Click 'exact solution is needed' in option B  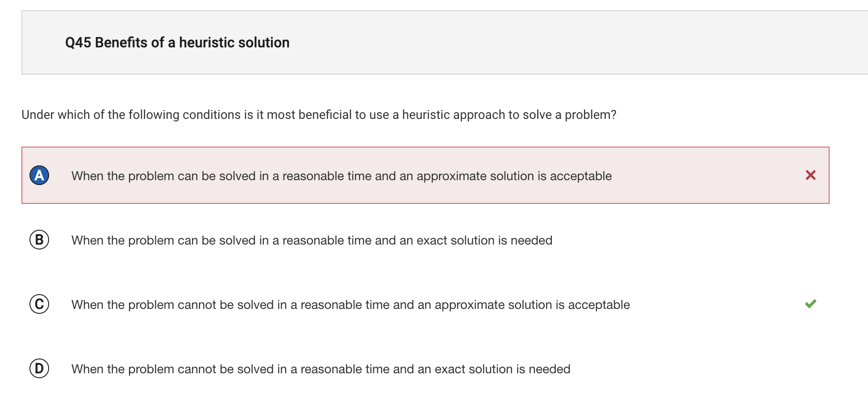coord(484,240)
